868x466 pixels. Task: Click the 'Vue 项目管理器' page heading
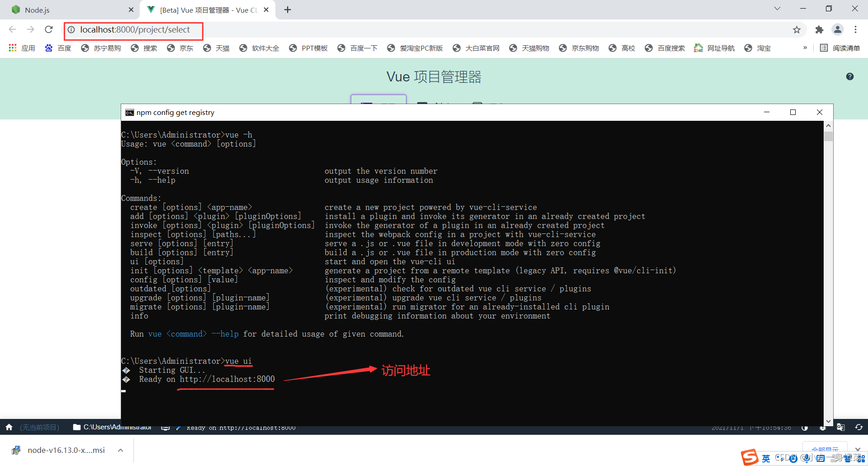(x=434, y=77)
